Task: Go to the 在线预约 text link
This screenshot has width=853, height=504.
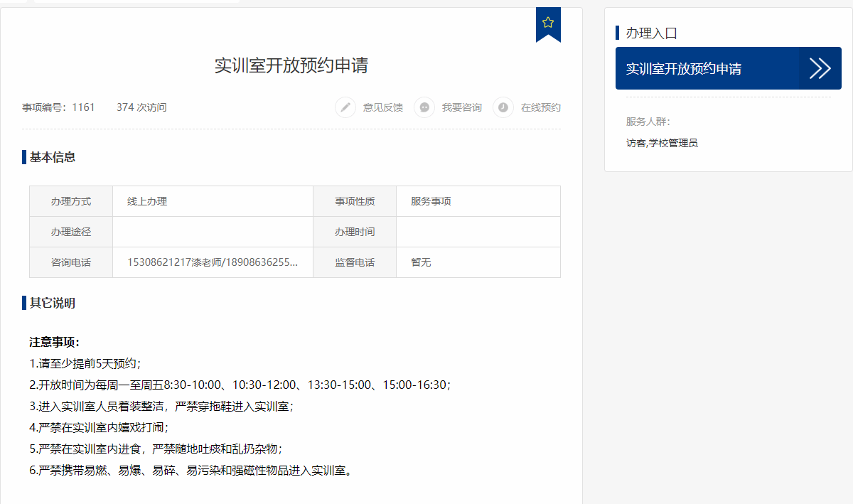Action: [x=540, y=107]
